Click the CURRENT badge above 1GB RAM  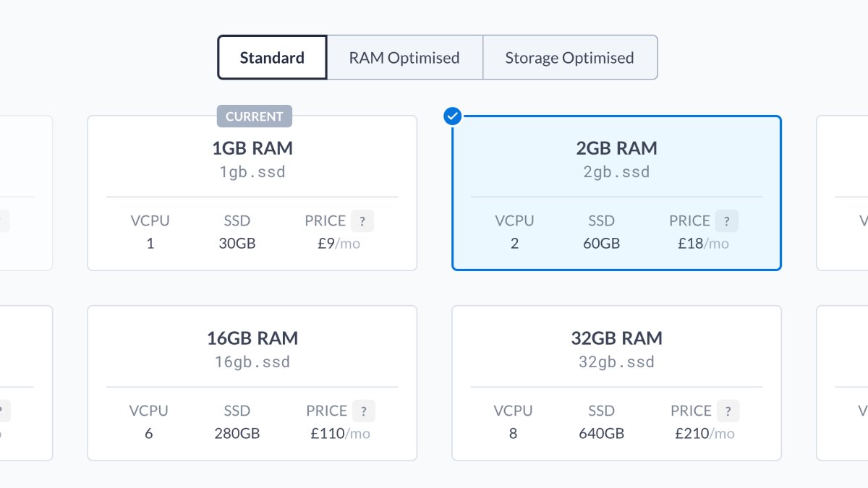255,116
